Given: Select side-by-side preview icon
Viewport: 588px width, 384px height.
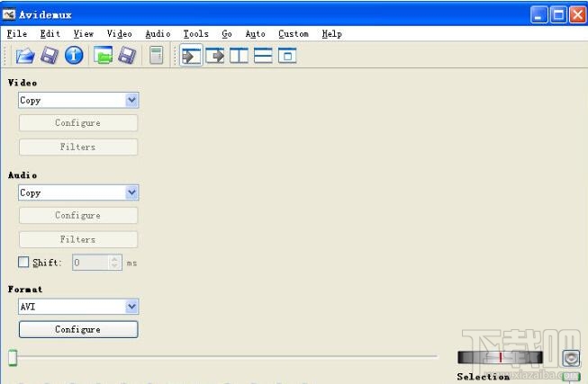Looking at the screenshot, I should 239,56.
